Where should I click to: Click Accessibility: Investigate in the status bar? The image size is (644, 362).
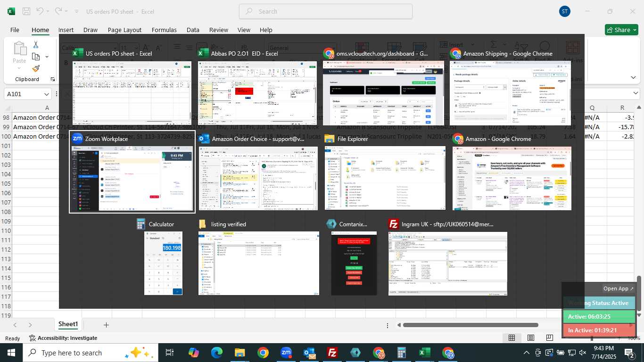coord(63,338)
